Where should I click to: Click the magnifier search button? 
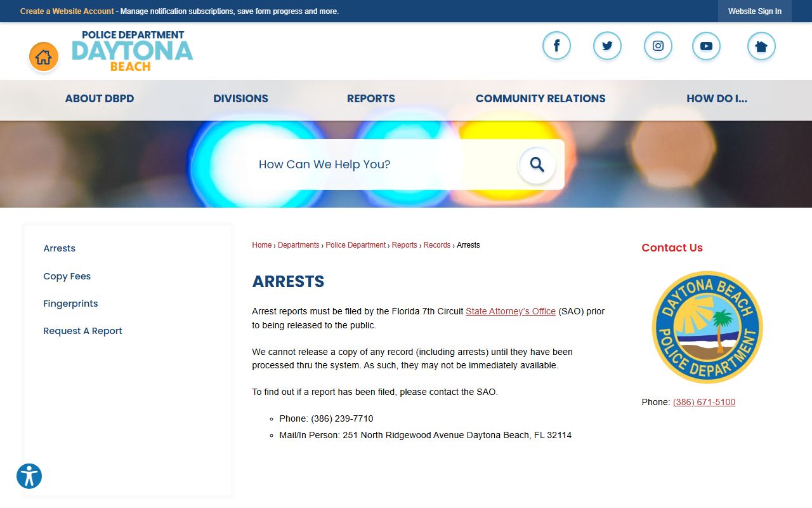coord(537,164)
